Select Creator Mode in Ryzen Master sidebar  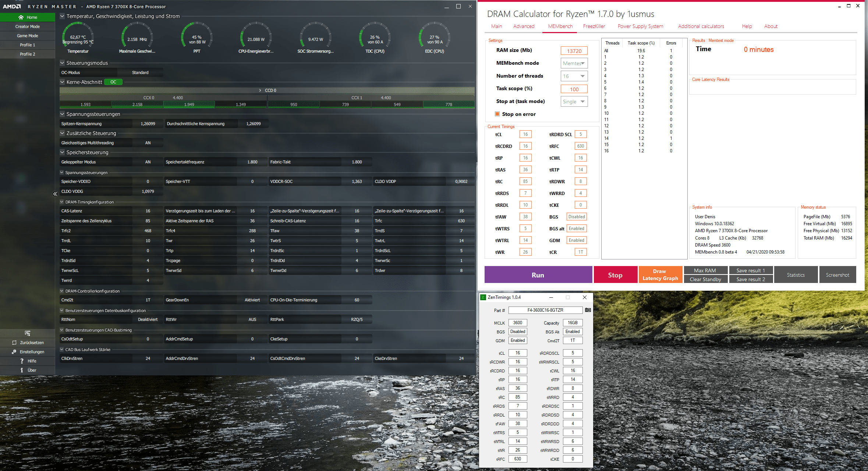pyautogui.click(x=28, y=26)
